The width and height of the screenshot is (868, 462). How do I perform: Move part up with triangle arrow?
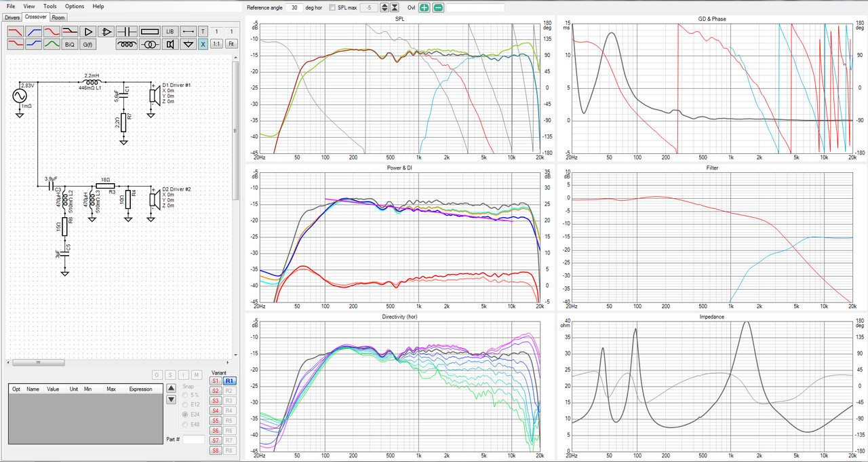(171, 388)
